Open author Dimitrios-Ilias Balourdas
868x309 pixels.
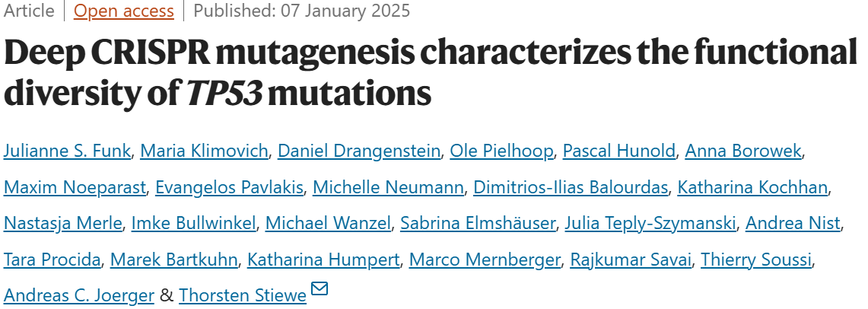point(571,187)
